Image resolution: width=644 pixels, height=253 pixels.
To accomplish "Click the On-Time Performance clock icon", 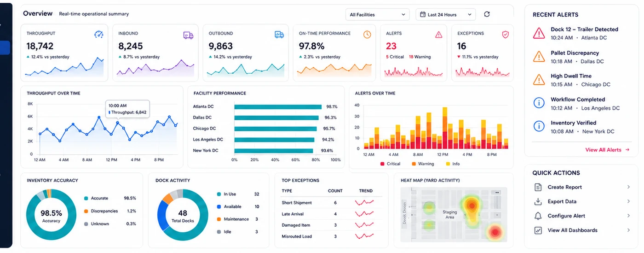I will (x=367, y=35).
